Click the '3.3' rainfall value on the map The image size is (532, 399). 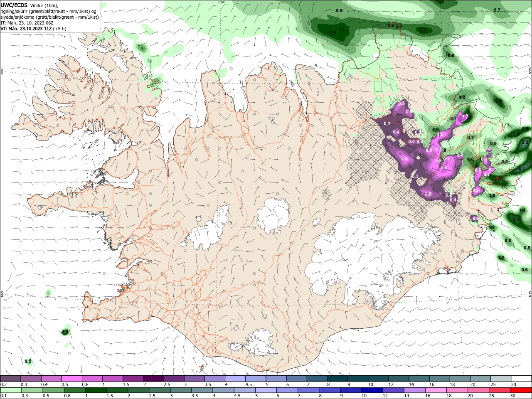click(x=525, y=142)
